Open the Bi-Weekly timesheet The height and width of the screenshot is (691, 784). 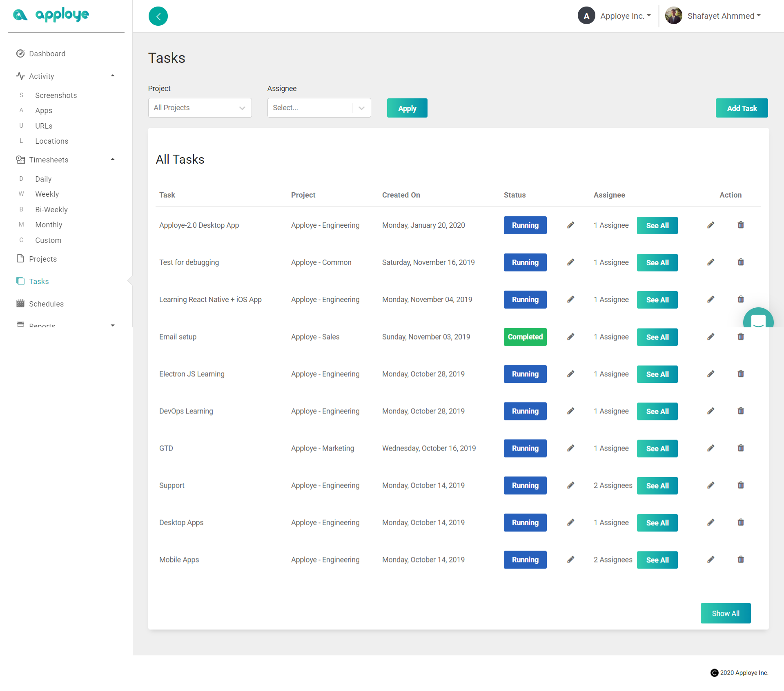point(51,210)
